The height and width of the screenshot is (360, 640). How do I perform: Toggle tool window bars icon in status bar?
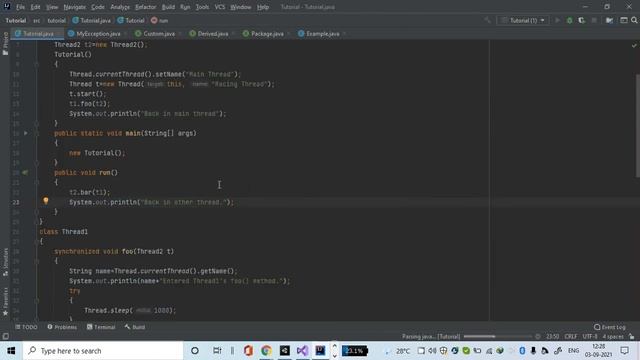pos(6,336)
